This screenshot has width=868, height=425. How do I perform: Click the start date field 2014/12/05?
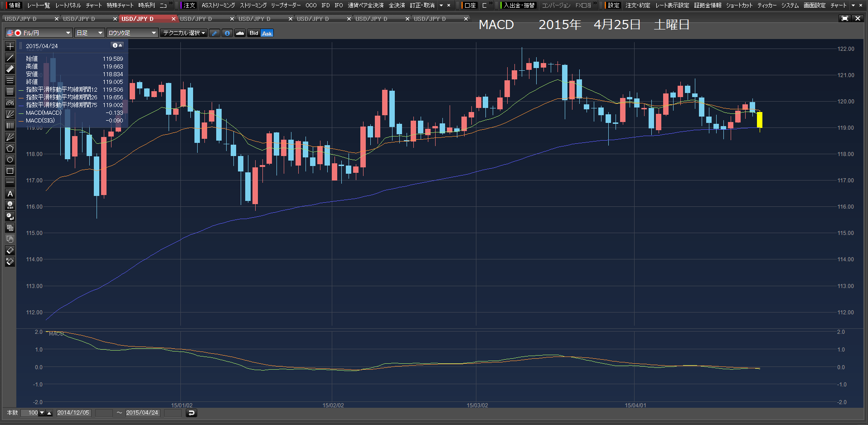pyautogui.click(x=73, y=413)
